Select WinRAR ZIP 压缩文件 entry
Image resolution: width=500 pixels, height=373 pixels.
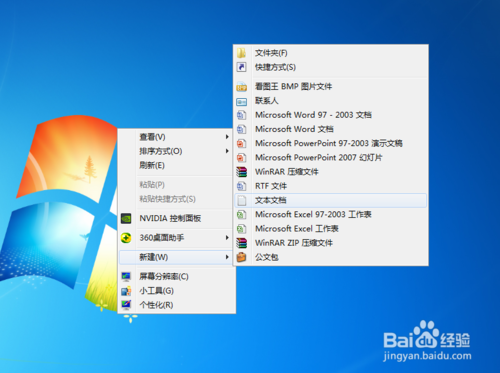pos(331,243)
